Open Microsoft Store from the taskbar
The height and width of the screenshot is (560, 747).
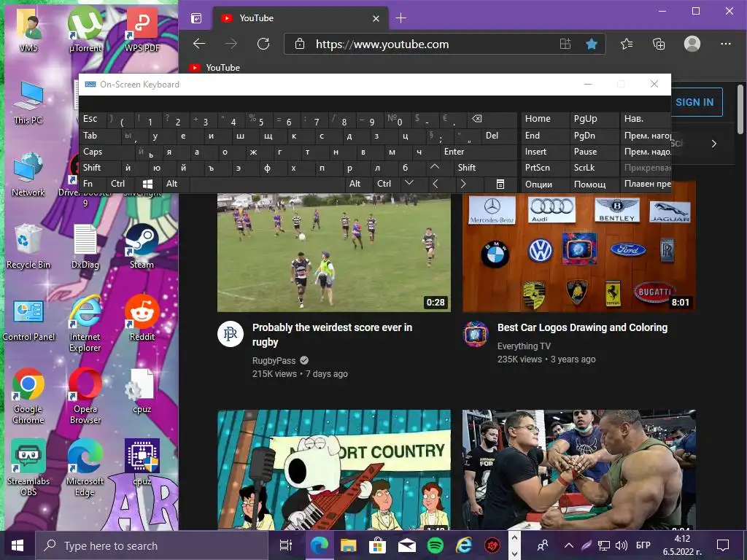377,545
